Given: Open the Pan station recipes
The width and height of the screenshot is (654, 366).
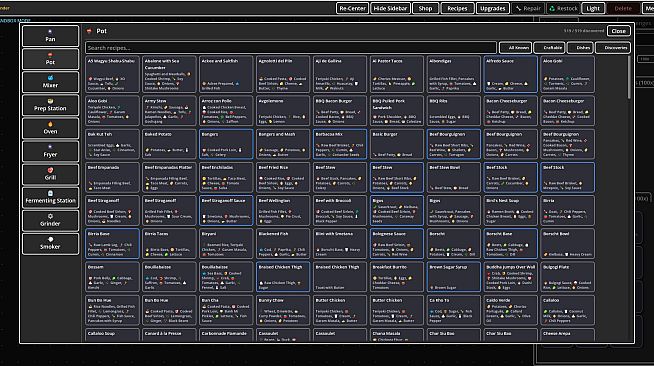Looking at the screenshot, I should [x=50, y=36].
